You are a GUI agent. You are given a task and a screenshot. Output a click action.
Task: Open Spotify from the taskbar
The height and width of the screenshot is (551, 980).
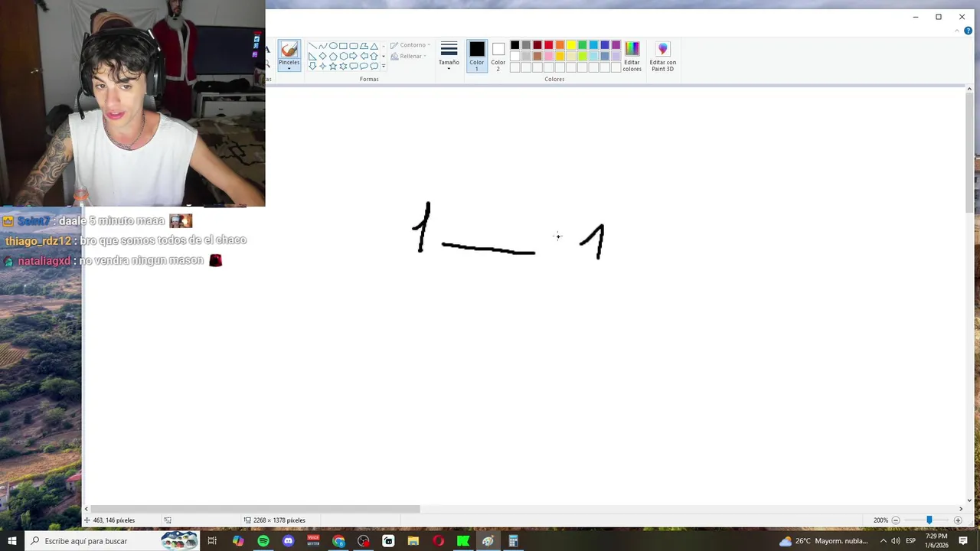pyautogui.click(x=263, y=541)
